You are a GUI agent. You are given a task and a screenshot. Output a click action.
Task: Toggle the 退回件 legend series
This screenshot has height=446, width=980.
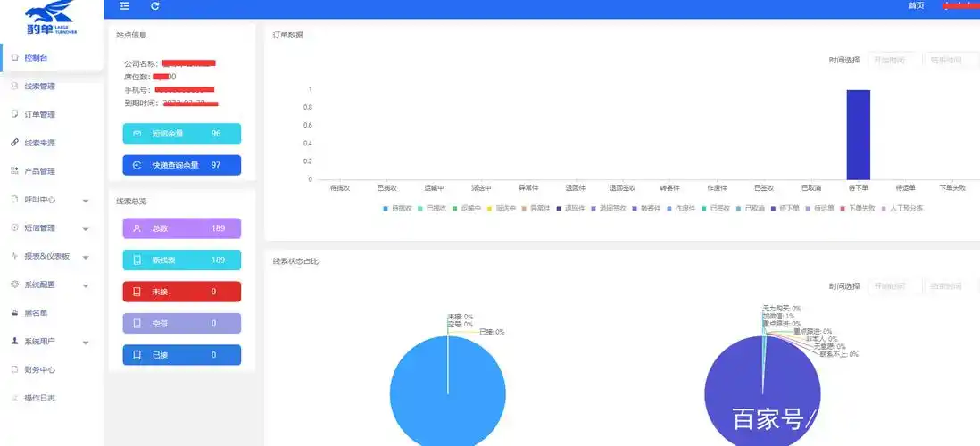[x=570, y=208]
